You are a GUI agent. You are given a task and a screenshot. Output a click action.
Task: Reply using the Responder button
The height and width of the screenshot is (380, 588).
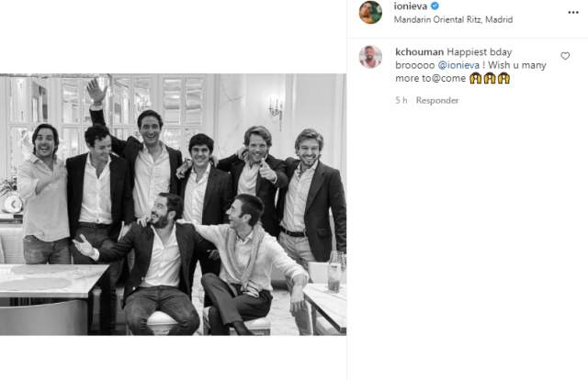coord(437,100)
